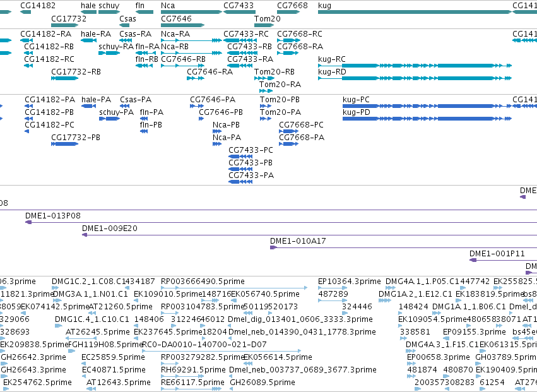Click the Nca gene feature
The image size is (537, 392).
point(191,12)
